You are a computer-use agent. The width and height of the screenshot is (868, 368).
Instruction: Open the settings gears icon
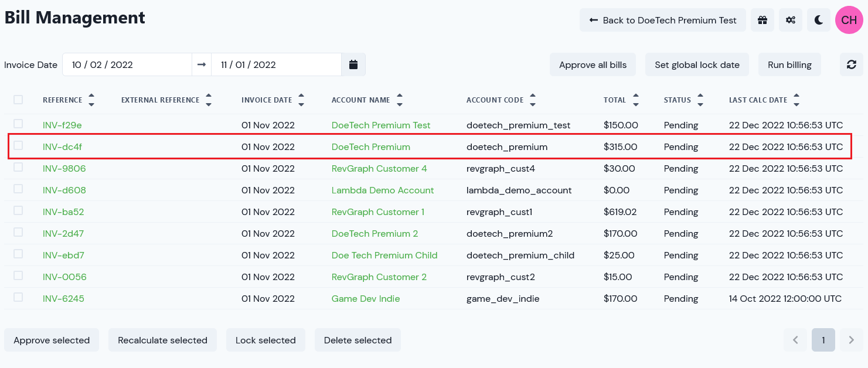pyautogui.click(x=791, y=20)
